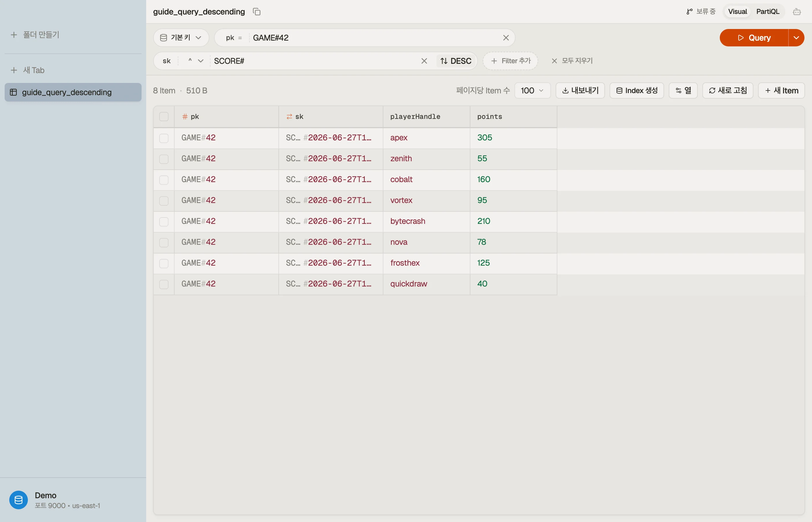The width and height of the screenshot is (812, 522).
Task: Check the row checkbox for apex
Action: 164,138
